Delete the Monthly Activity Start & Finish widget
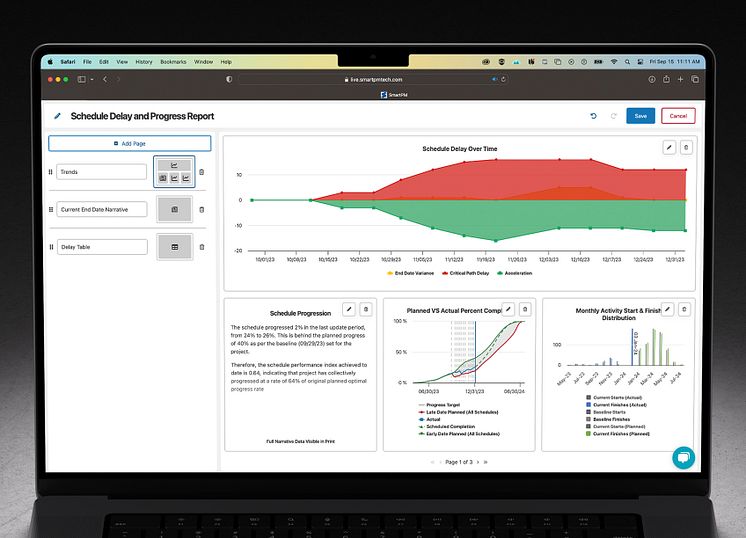This screenshot has height=538, width=746. [685, 309]
